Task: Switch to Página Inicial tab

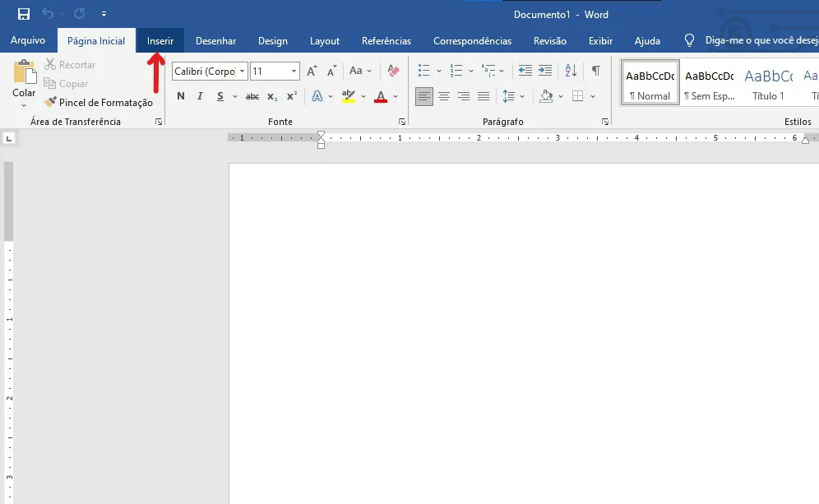Action: (96, 41)
